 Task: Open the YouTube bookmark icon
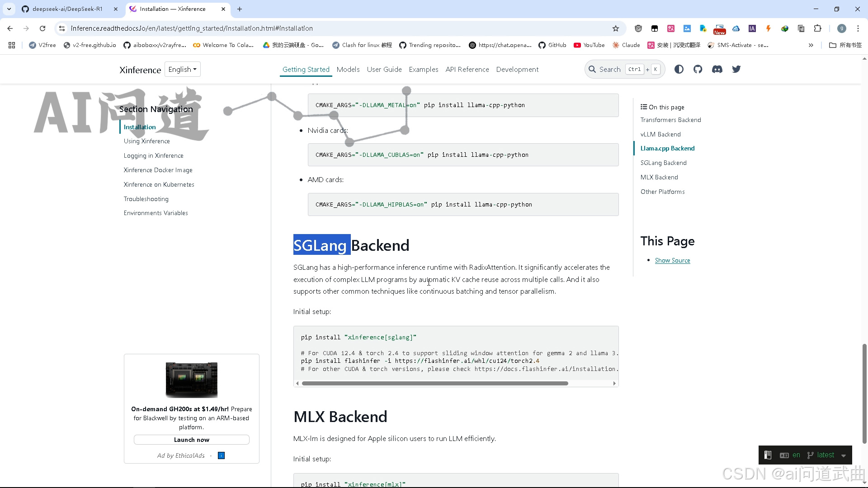tap(578, 45)
